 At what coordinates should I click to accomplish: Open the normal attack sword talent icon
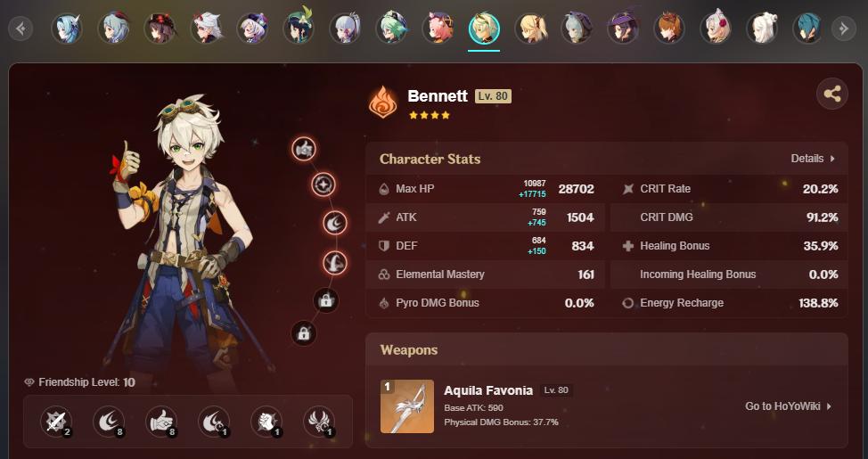pos(56,422)
